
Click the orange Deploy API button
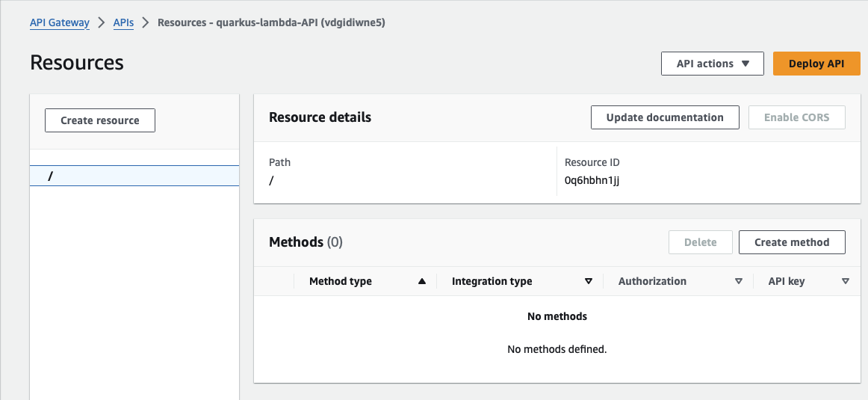coord(816,64)
